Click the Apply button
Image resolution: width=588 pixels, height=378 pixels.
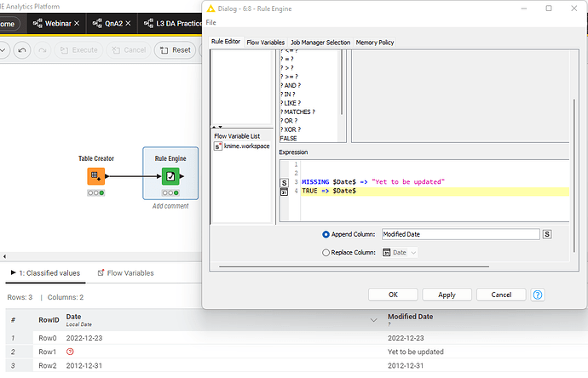click(x=447, y=295)
